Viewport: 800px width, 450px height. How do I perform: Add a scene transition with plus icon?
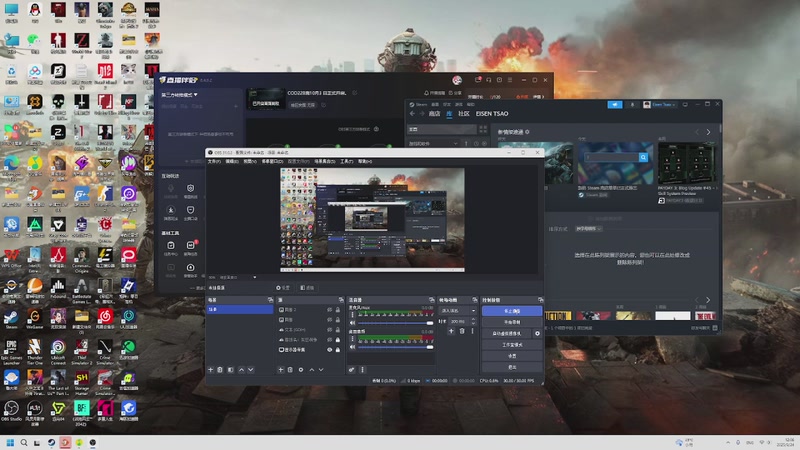point(451,331)
